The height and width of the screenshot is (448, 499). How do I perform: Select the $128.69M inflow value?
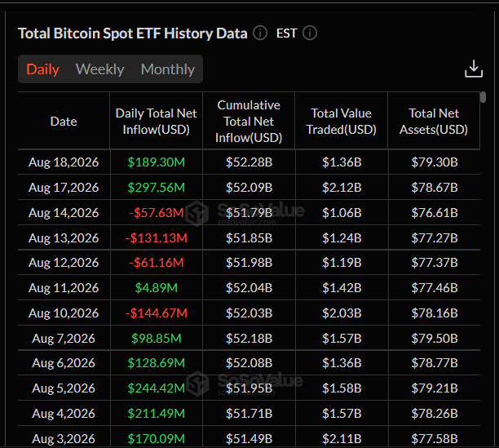pos(157,362)
